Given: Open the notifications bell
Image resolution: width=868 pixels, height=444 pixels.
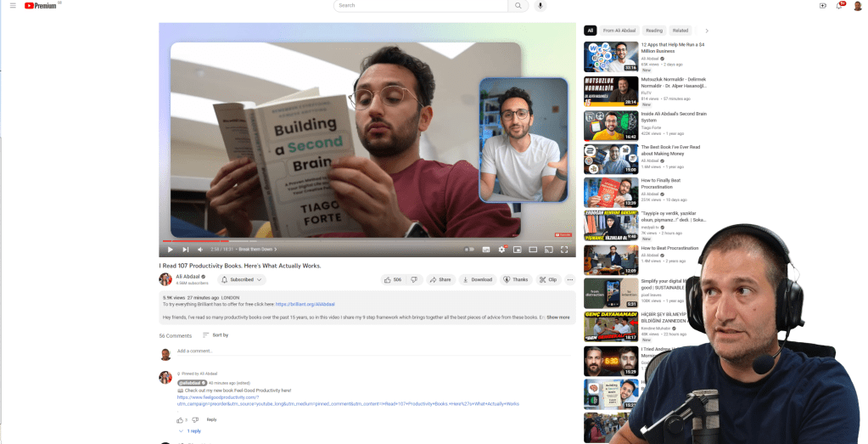Looking at the screenshot, I should (839, 6).
